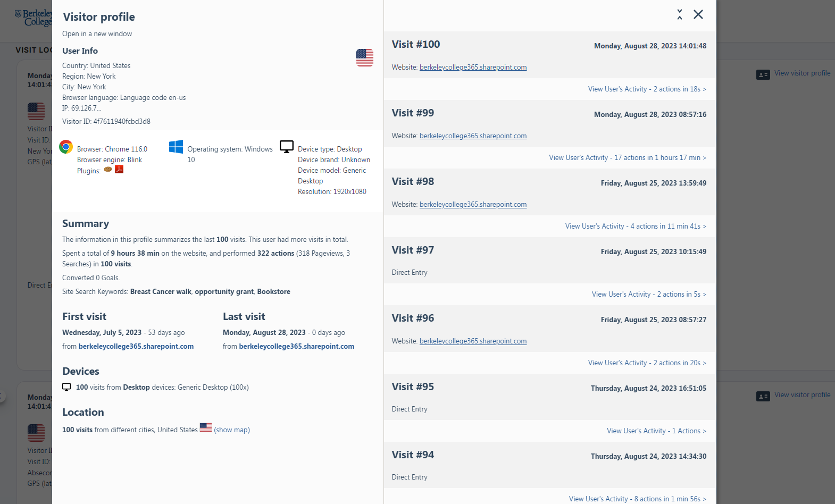
Task: Expand Visit #100 user's activity, 2 actions in 18s
Action: [647, 89]
